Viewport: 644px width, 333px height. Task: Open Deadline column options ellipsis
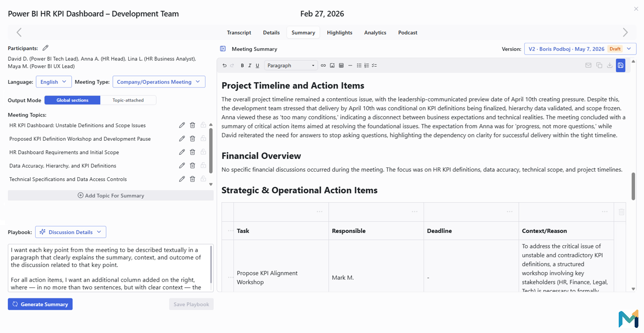click(x=510, y=212)
